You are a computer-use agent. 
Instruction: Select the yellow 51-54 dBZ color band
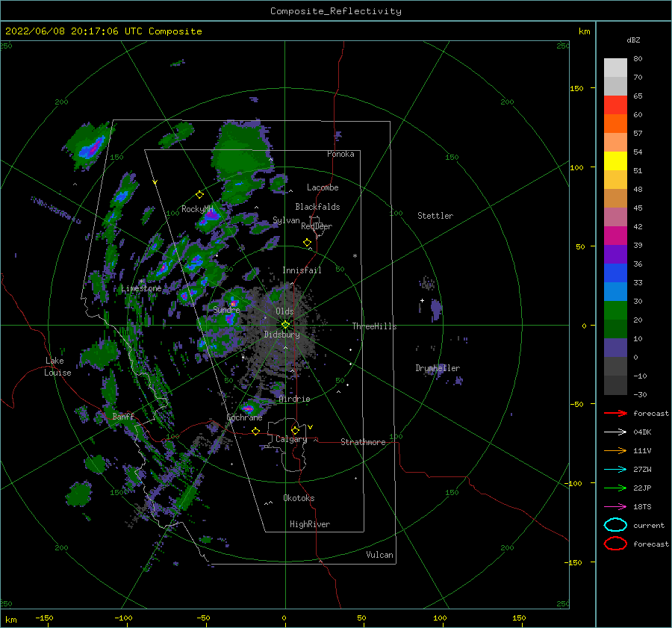(615, 161)
